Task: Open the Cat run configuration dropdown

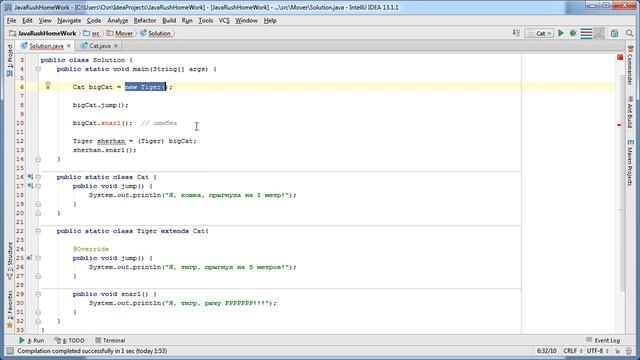Action: pyautogui.click(x=539, y=33)
